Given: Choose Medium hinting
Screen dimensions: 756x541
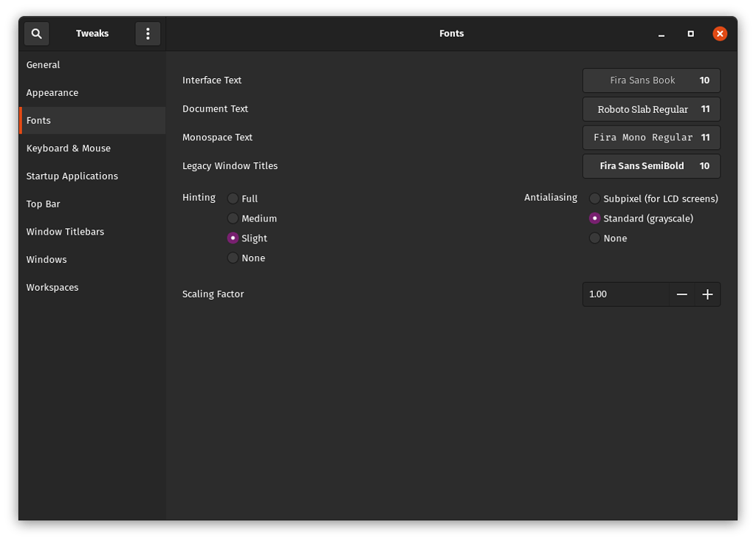Looking at the screenshot, I should click(233, 218).
